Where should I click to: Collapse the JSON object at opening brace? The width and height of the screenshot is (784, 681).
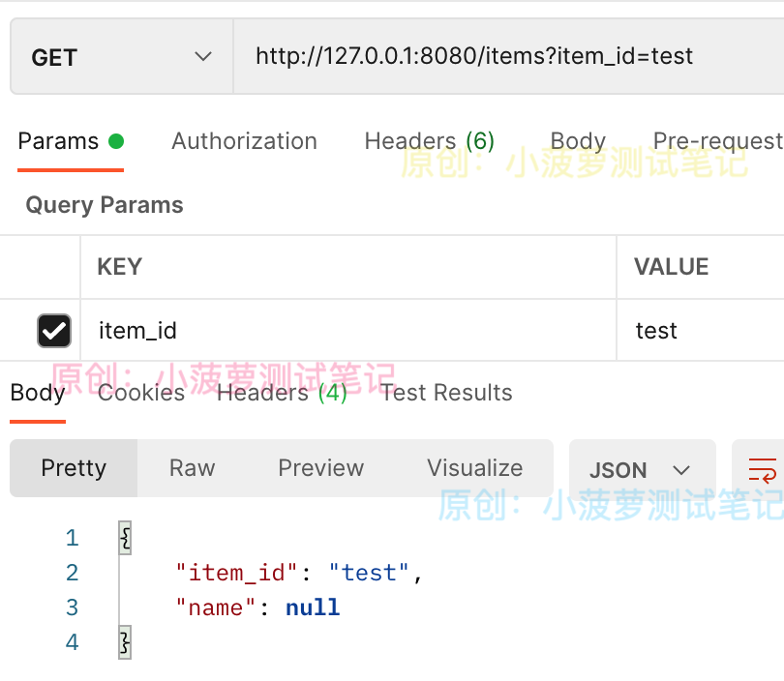[125, 538]
